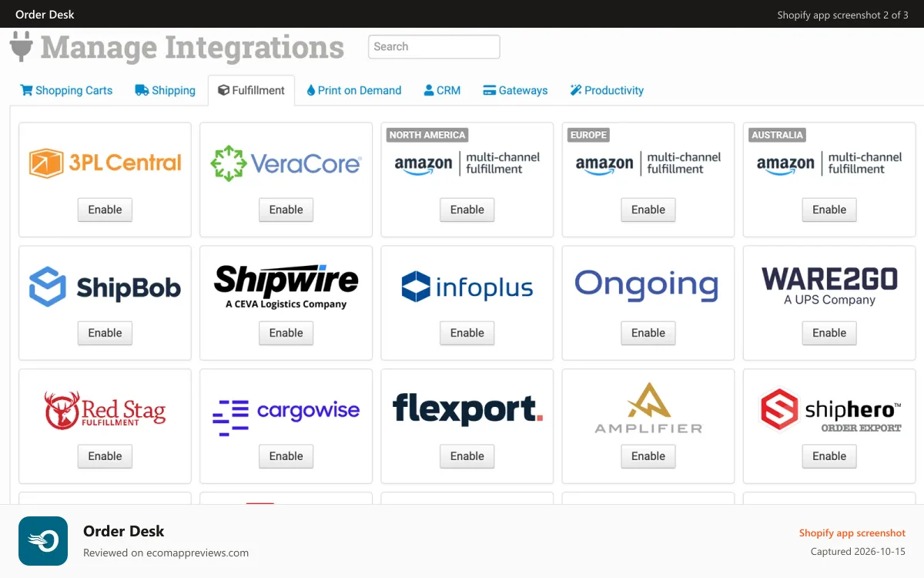
Task: Click the Ongoing logo
Action: 647,285
